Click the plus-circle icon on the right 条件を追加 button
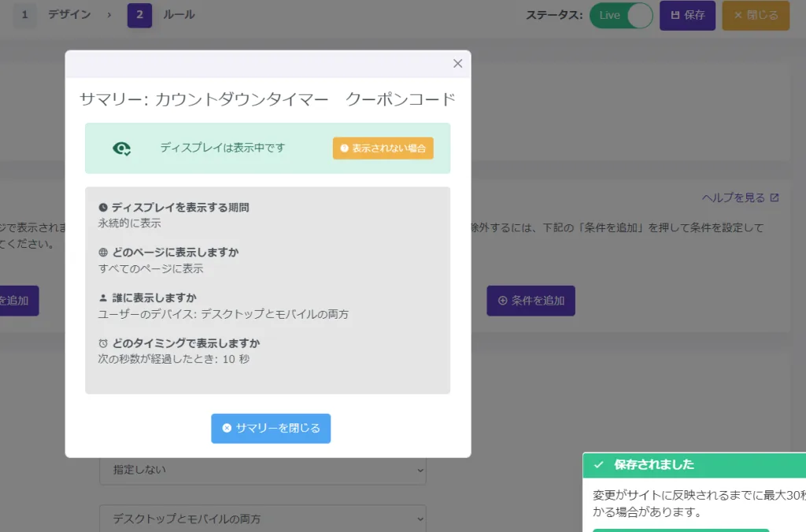The width and height of the screenshot is (806, 532). tap(503, 301)
